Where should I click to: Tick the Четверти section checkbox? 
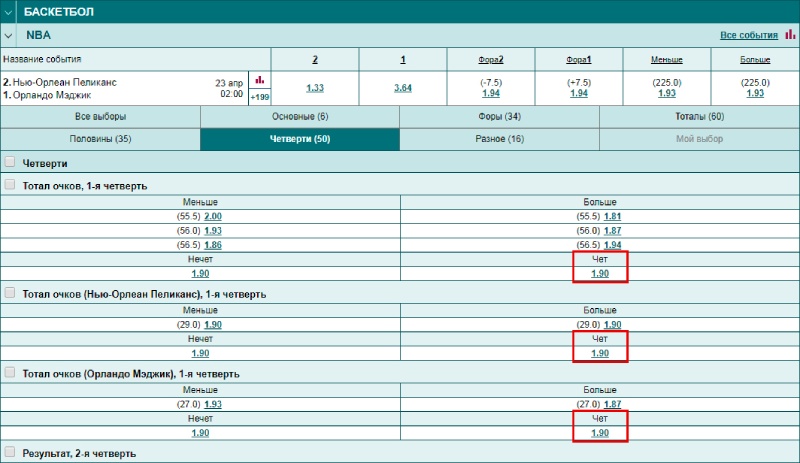click(x=10, y=162)
